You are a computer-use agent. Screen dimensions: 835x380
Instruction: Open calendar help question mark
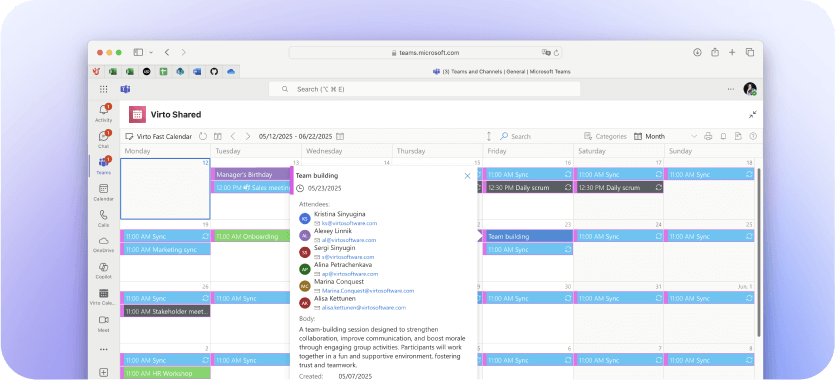pos(753,136)
